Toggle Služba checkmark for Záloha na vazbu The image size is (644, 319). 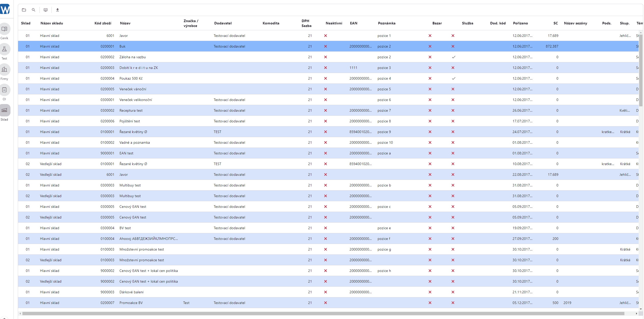(453, 57)
